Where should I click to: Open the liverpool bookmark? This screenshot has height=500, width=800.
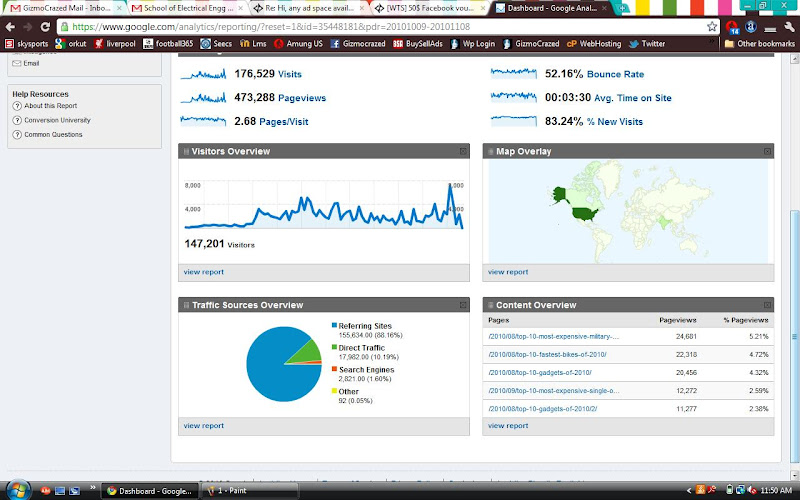[x=115, y=44]
